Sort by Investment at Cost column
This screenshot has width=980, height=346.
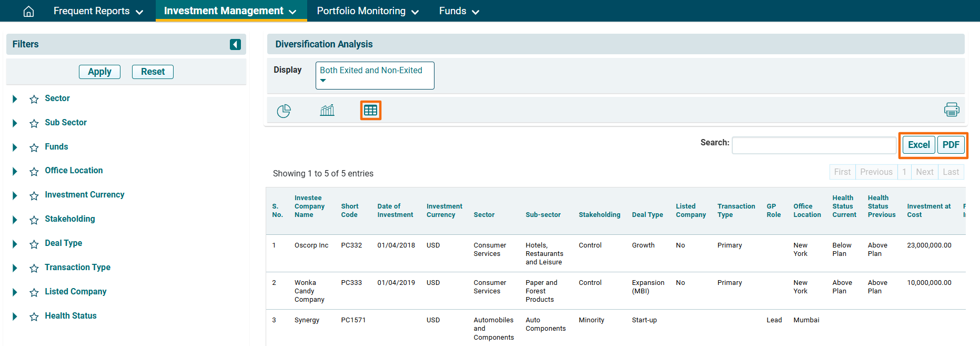point(928,210)
